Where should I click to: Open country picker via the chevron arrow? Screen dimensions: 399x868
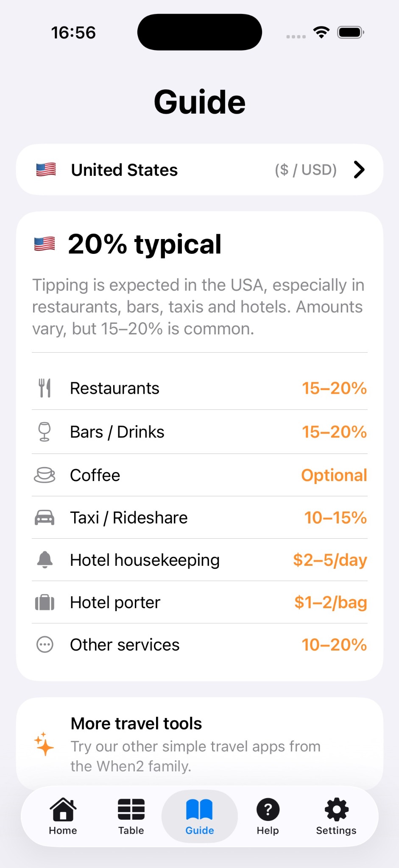tap(359, 170)
